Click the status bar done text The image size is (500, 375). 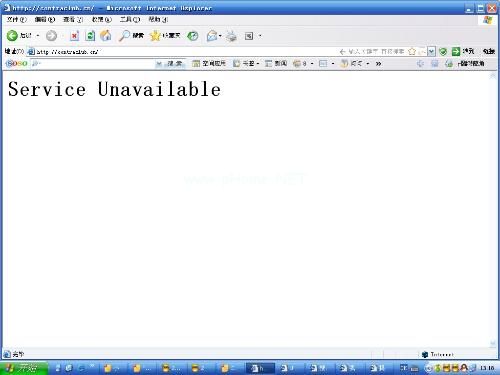tap(18, 354)
